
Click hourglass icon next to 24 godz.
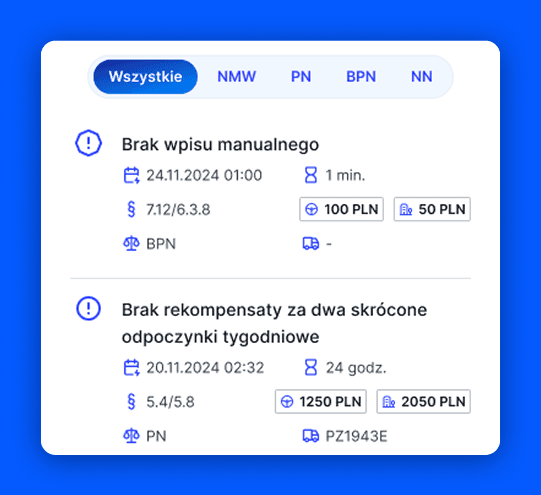(311, 367)
